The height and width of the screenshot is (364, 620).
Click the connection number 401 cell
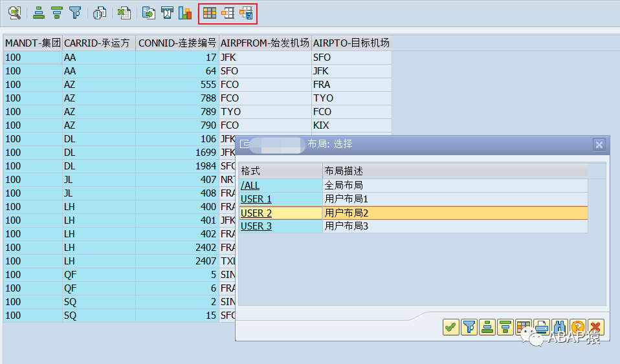tap(177, 220)
